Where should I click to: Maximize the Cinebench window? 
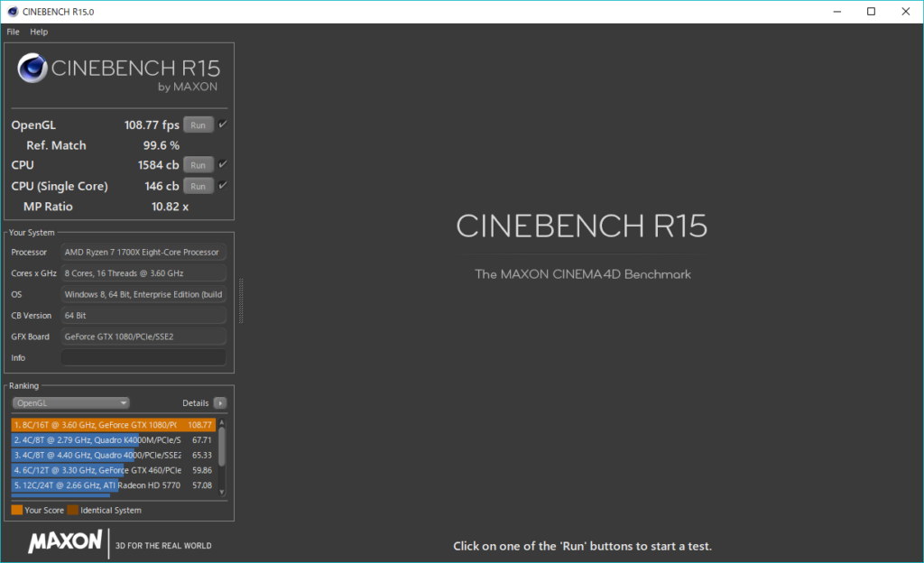[x=871, y=12]
